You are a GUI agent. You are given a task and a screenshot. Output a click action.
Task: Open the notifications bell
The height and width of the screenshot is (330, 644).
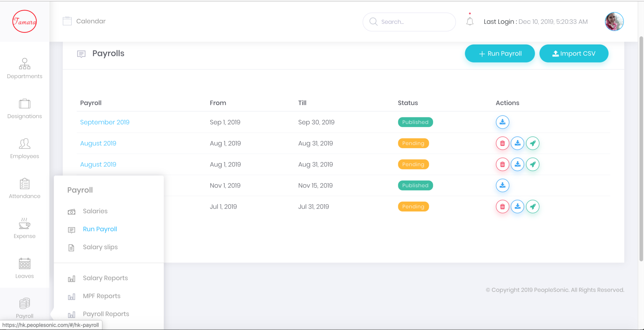pos(470,21)
